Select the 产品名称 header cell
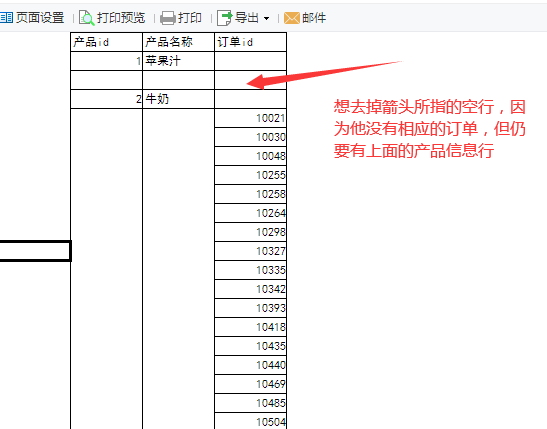The height and width of the screenshot is (429, 547). 178,42
